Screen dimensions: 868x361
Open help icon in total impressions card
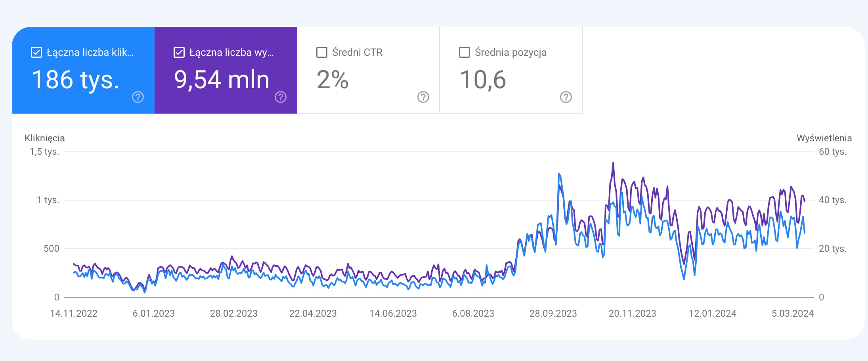[281, 97]
